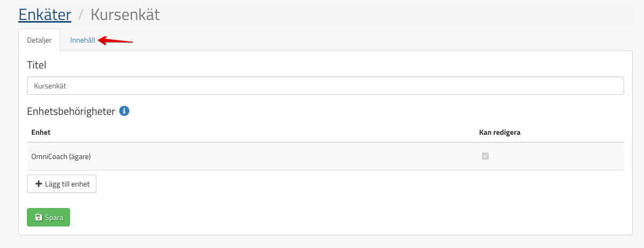
Task: Toggle the Kan redigera checkbox for OmniCoach
Action: [x=485, y=156]
